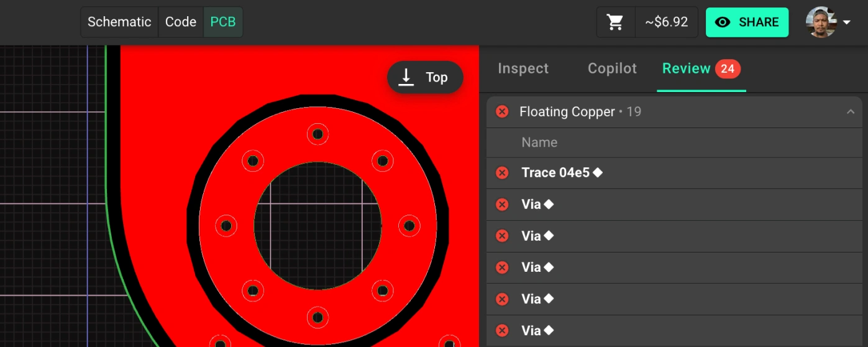Click the diamond icon on the second Via row
Screen dimensions: 868x347
click(549, 236)
